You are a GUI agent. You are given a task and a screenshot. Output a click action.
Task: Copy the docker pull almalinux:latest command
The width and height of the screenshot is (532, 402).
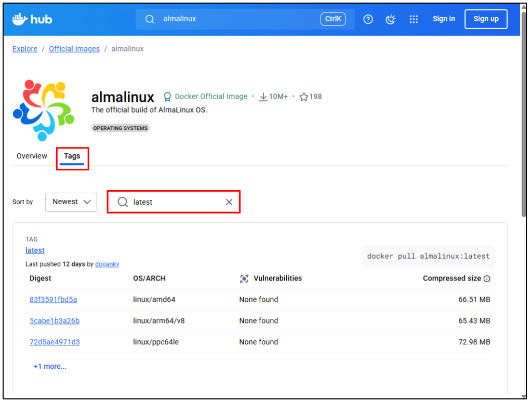pyautogui.click(x=428, y=256)
